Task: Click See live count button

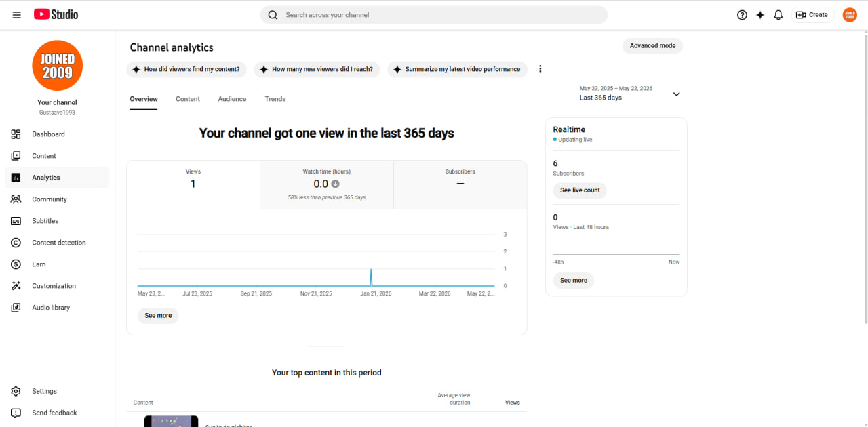Action: pos(580,190)
